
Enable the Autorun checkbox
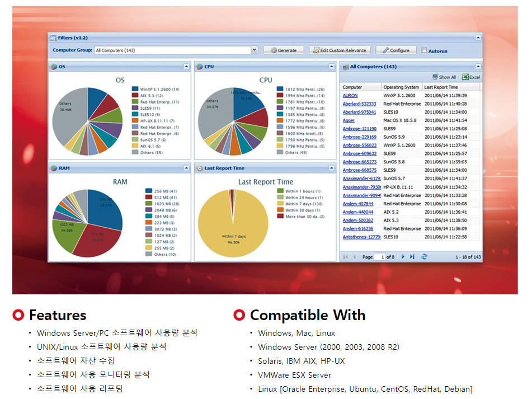pyautogui.click(x=424, y=50)
